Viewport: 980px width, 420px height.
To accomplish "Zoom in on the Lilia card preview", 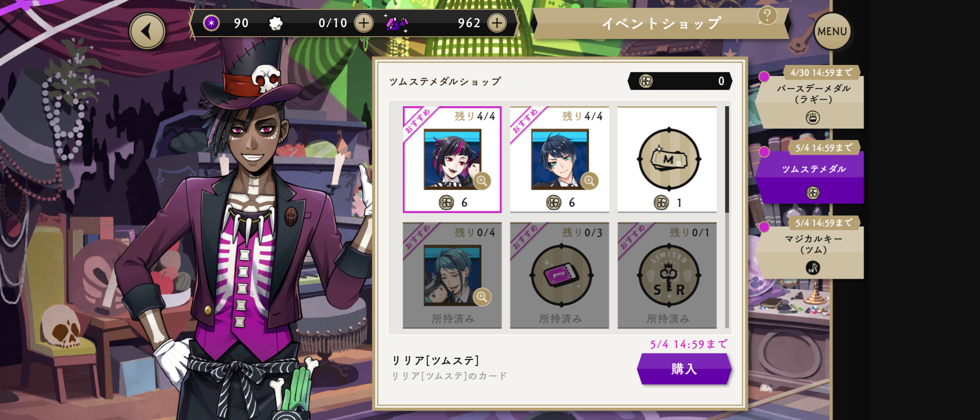I will [x=482, y=181].
